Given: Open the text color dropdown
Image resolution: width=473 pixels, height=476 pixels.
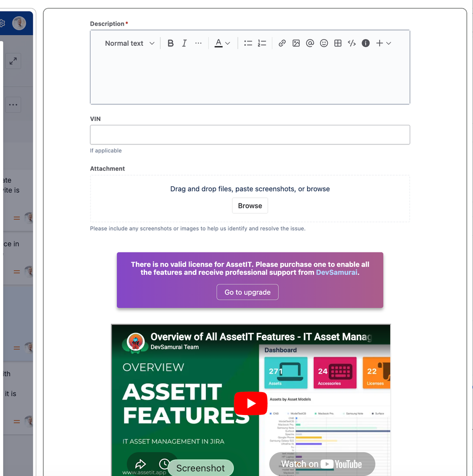Looking at the screenshot, I should pos(222,43).
